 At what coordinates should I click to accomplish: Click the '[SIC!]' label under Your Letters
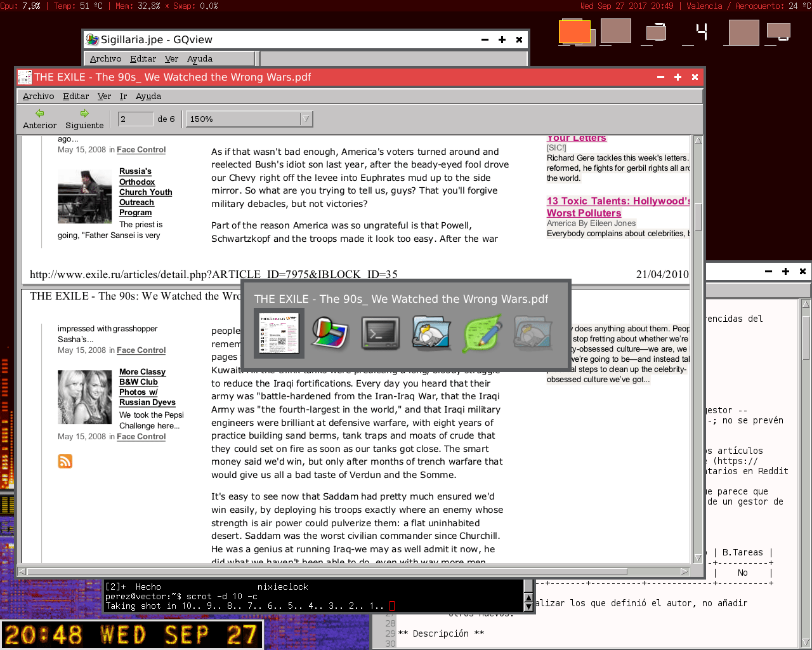click(556, 148)
